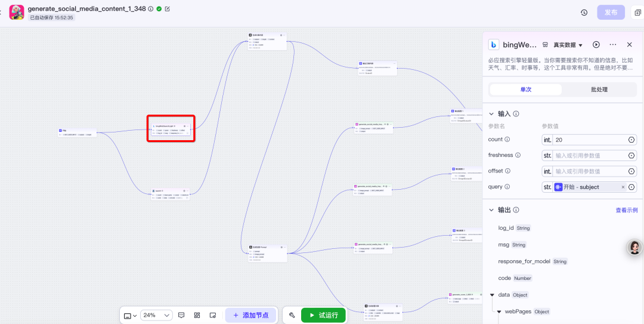Click the wrench debug icon beside 试运行
The image size is (644, 324).
[292, 315]
